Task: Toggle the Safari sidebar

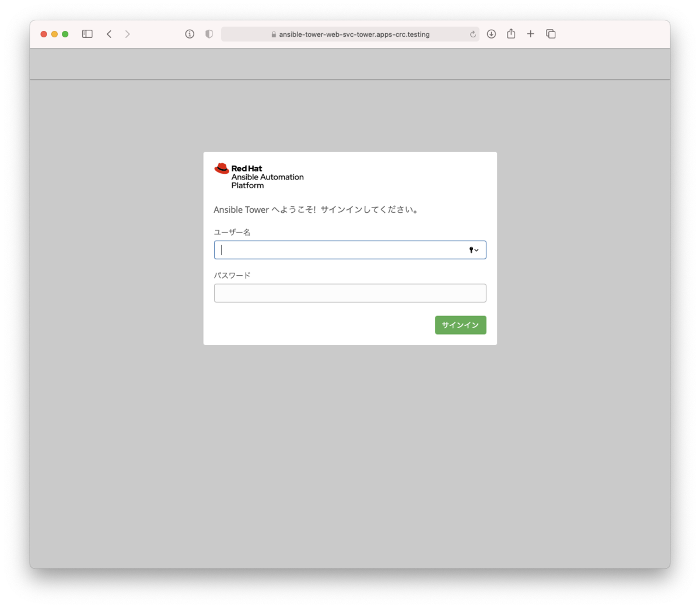Action: click(87, 34)
